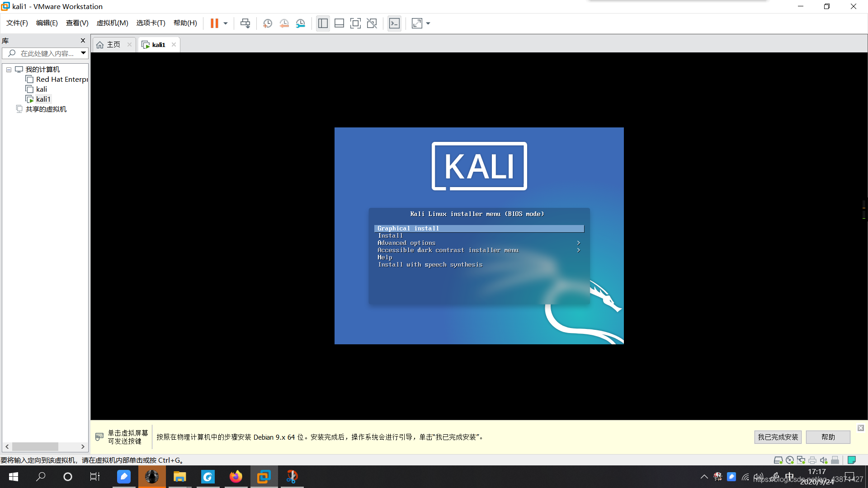Take a snapshot of the VM
The width and height of the screenshot is (868, 488).
click(x=268, y=23)
